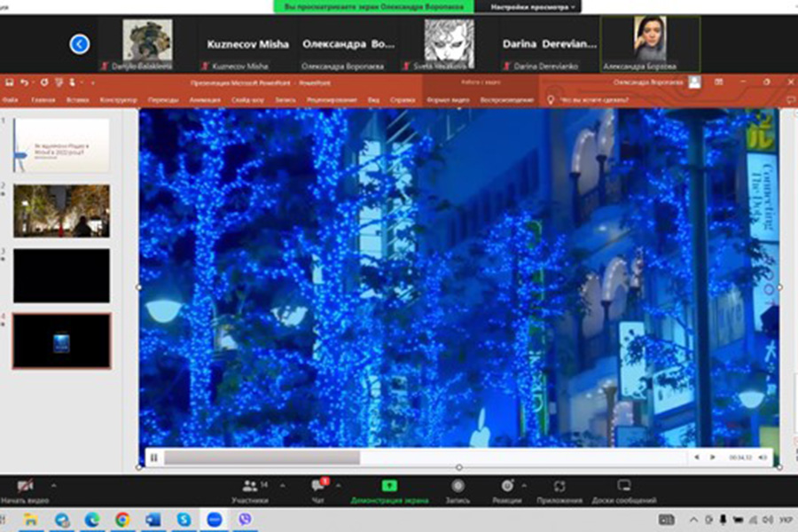Click the Undo icon in PowerPoint
The width and height of the screenshot is (798, 532).
(x=25, y=82)
